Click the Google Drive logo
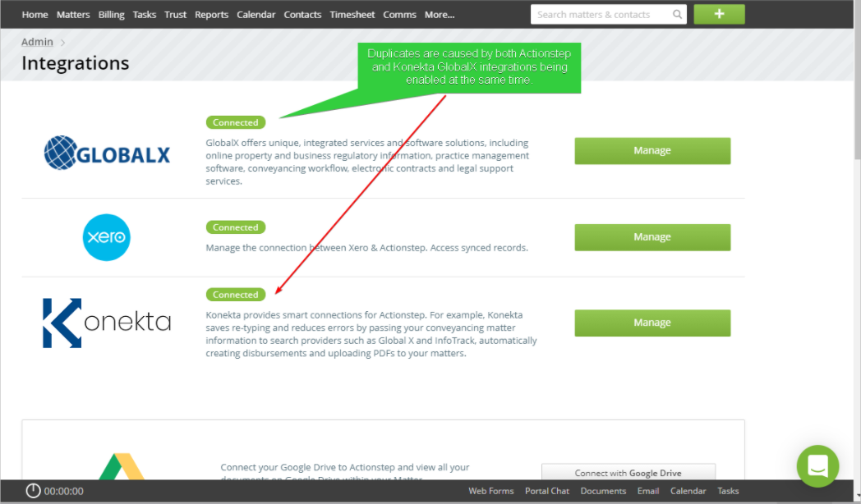Viewport: 861px width, 504px height. pos(122,466)
